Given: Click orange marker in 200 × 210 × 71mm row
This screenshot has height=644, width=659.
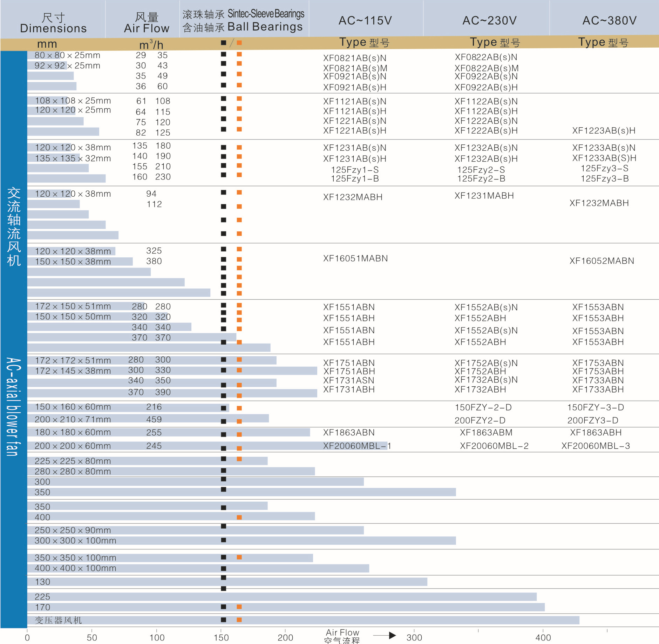Looking at the screenshot, I should 239,421.
